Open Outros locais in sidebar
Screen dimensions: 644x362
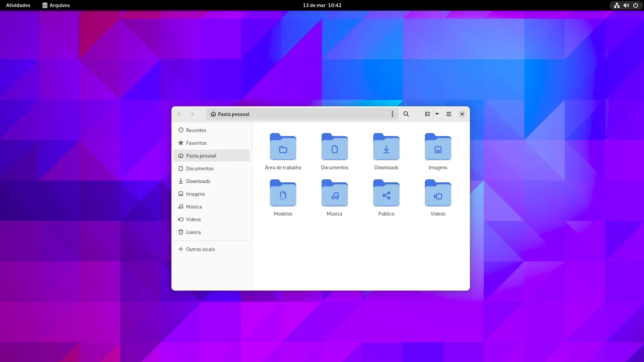[x=212, y=249]
